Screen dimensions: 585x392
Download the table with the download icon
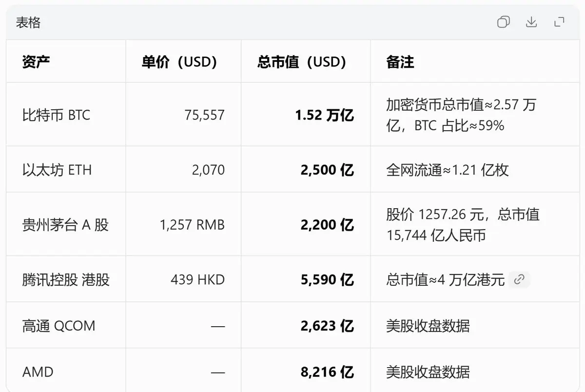pyautogui.click(x=531, y=22)
